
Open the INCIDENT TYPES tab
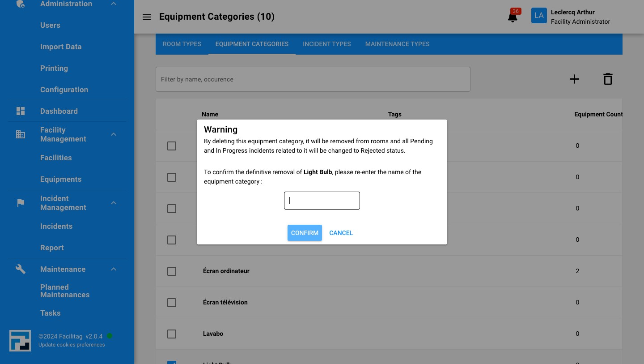[x=327, y=44]
